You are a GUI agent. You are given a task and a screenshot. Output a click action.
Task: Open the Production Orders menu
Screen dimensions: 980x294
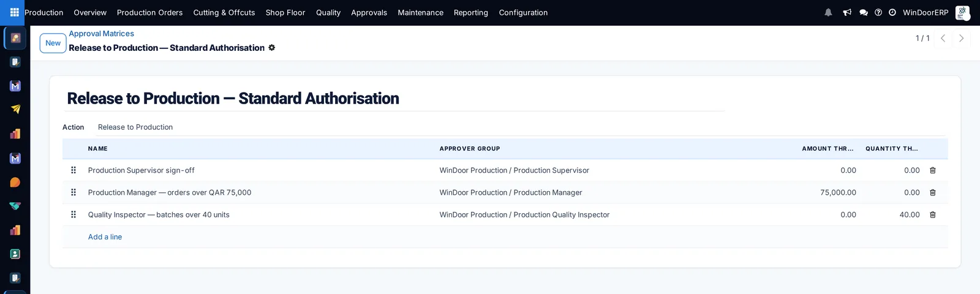pos(149,12)
